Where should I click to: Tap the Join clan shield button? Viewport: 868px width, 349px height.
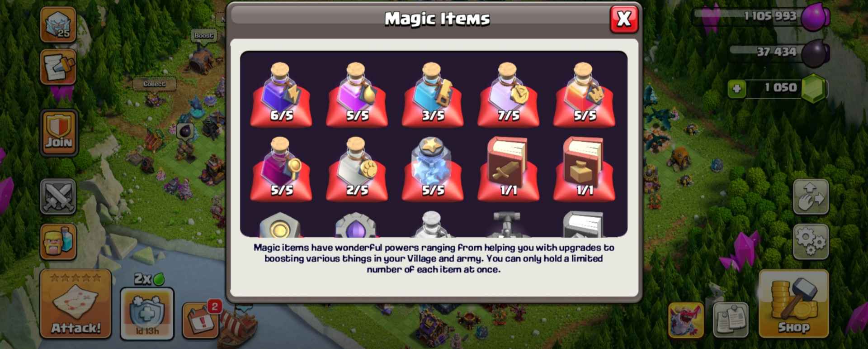(59, 132)
